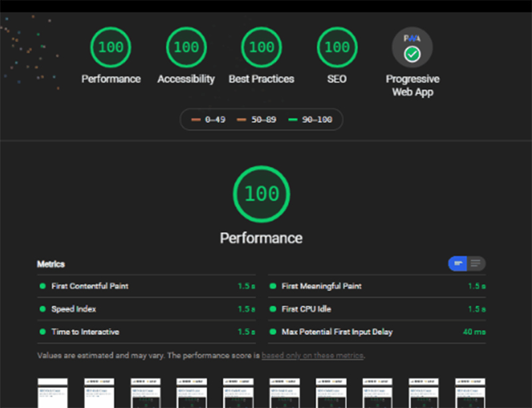This screenshot has height=408, width=532.
Task: Click the green dot beside First Meaningful Paint
Action: [x=273, y=286]
